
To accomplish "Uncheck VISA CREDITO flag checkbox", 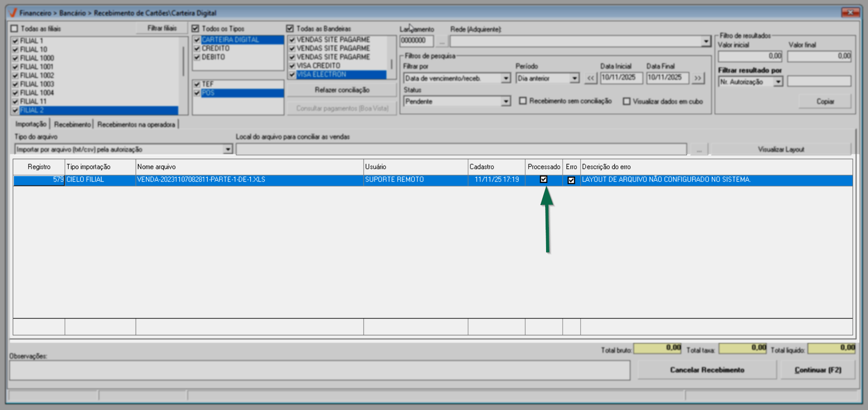I will (292, 66).
